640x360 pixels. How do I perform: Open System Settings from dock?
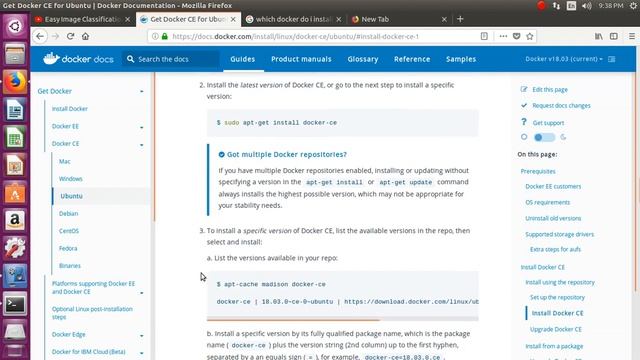coord(15,249)
